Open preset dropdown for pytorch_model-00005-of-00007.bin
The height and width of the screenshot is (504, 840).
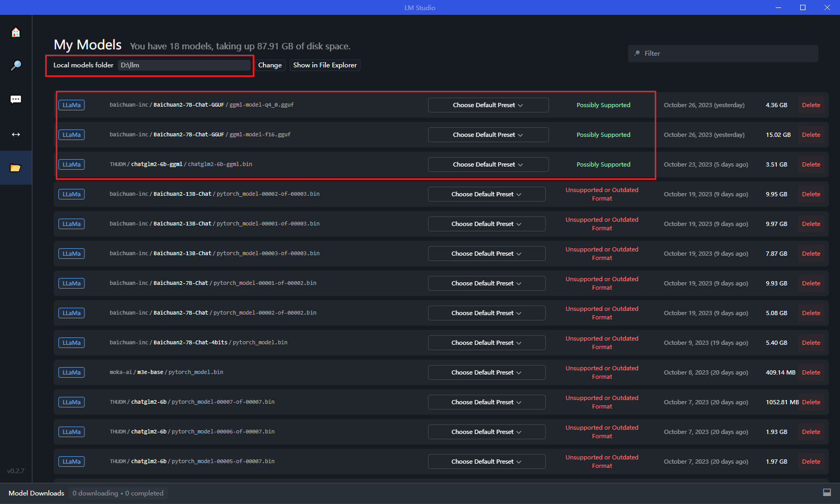pyautogui.click(x=486, y=462)
